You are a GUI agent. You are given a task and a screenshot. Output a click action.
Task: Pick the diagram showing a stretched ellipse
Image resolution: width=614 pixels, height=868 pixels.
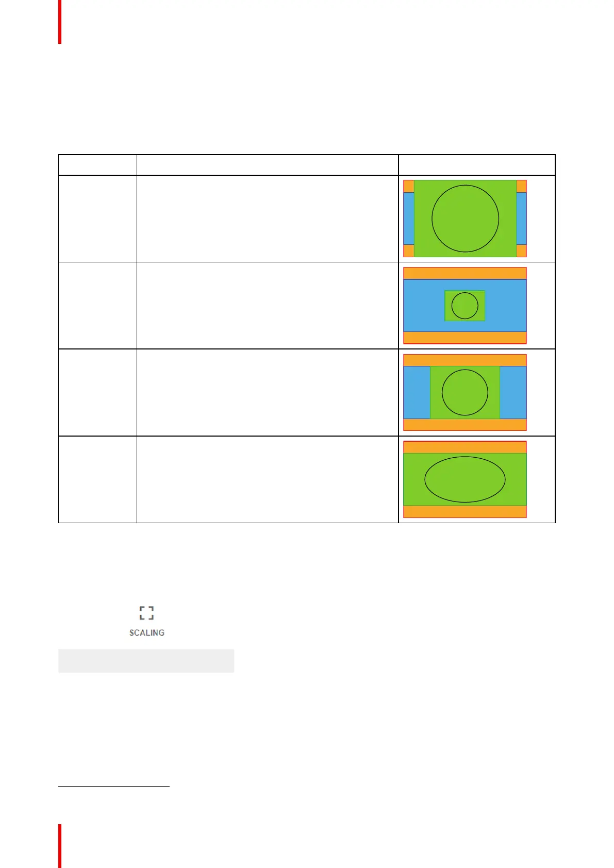pos(464,479)
